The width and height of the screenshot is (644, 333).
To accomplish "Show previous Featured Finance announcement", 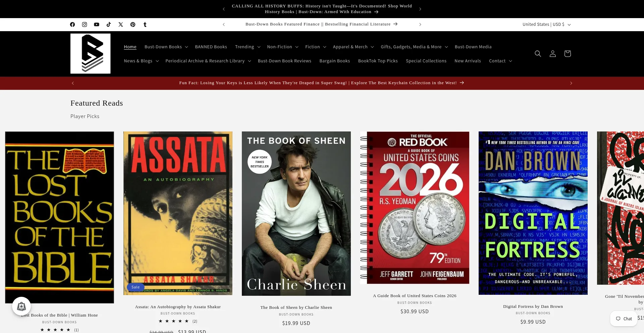I will [224, 24].
